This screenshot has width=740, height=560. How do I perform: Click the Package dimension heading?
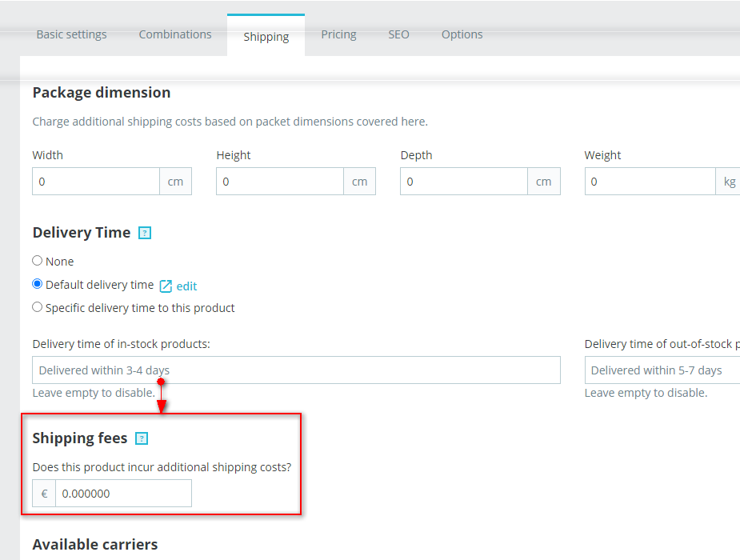tap(102, 93)
